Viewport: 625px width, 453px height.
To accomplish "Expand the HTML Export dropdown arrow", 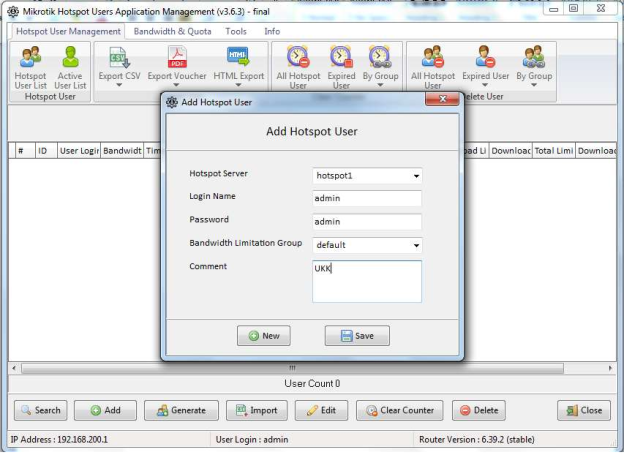I will coord(238,85).
